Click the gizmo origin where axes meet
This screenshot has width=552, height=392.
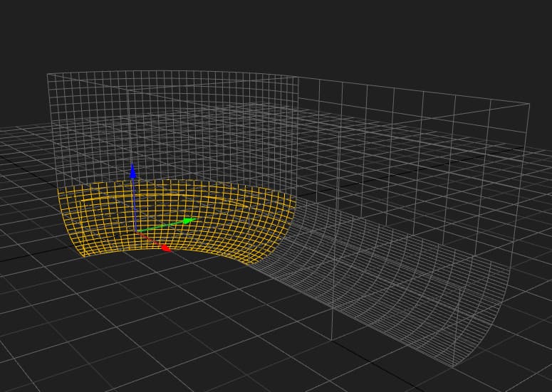tap(135, 231)
